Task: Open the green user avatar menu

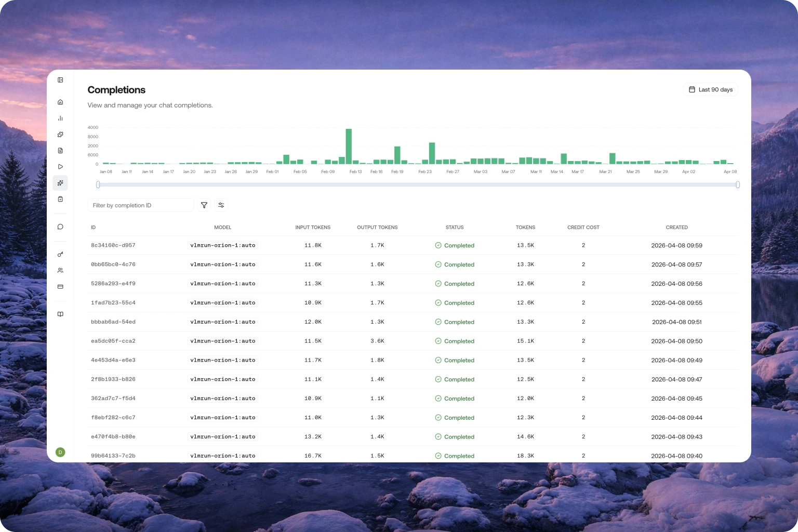Action: pos(60,452)
